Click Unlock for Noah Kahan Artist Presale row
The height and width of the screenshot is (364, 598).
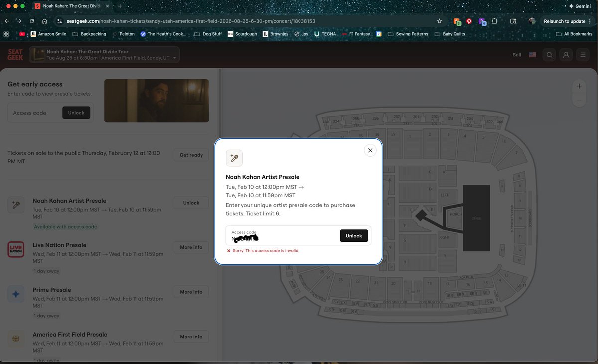[x=191, y=203]
